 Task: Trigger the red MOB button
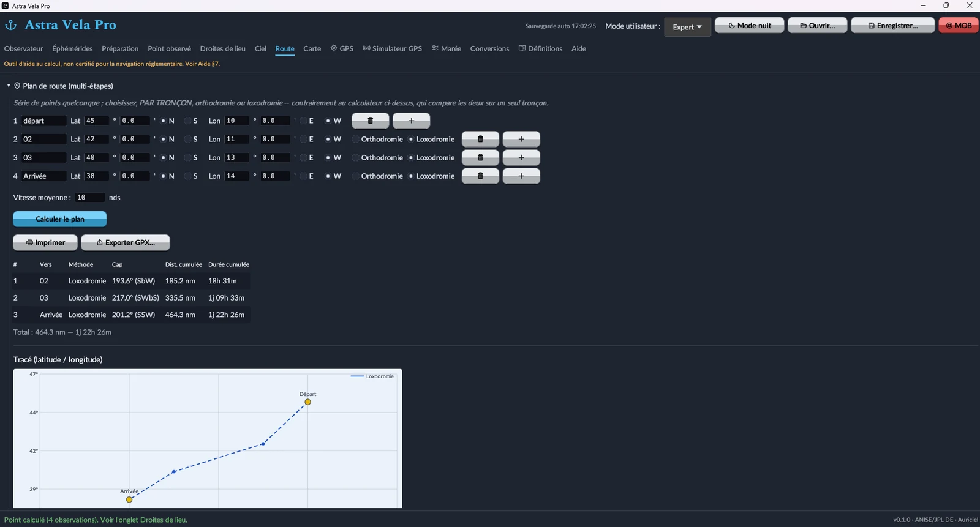coord(959,26)
